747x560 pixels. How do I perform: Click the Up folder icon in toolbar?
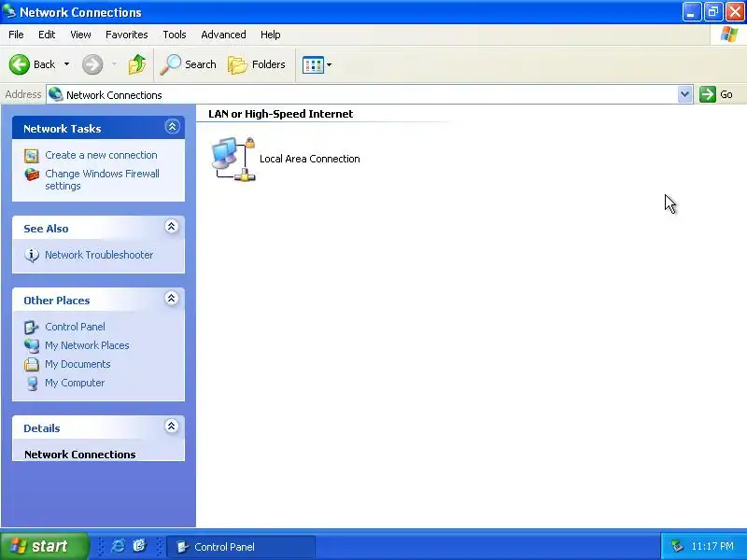tap(137, 64)
